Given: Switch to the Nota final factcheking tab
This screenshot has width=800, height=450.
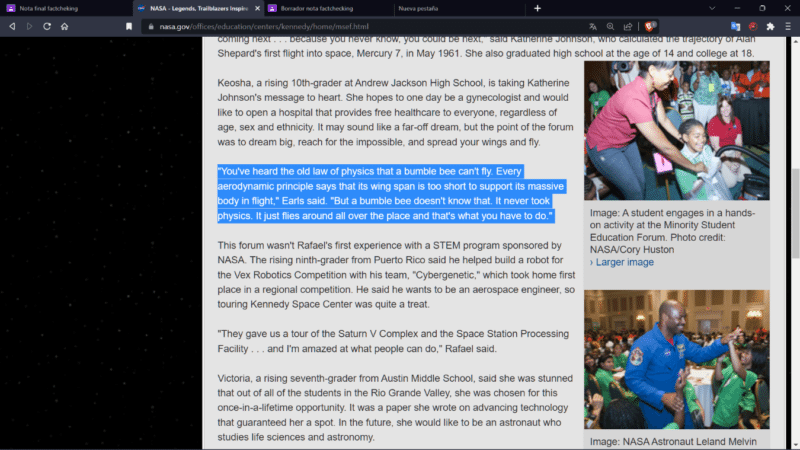Looking at the screenshot, I should (x=60, y=8).
